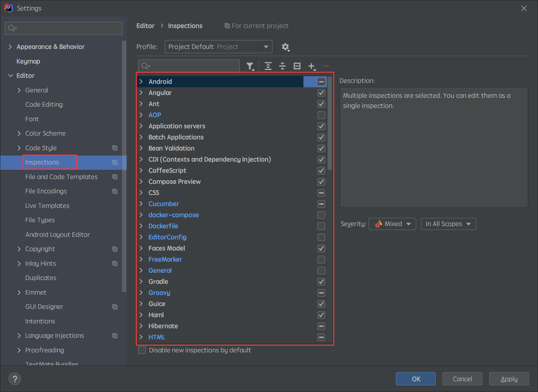
Task: Click the filter inspections funnel icon
Action: pyautogui.click(x=250, y=66)
